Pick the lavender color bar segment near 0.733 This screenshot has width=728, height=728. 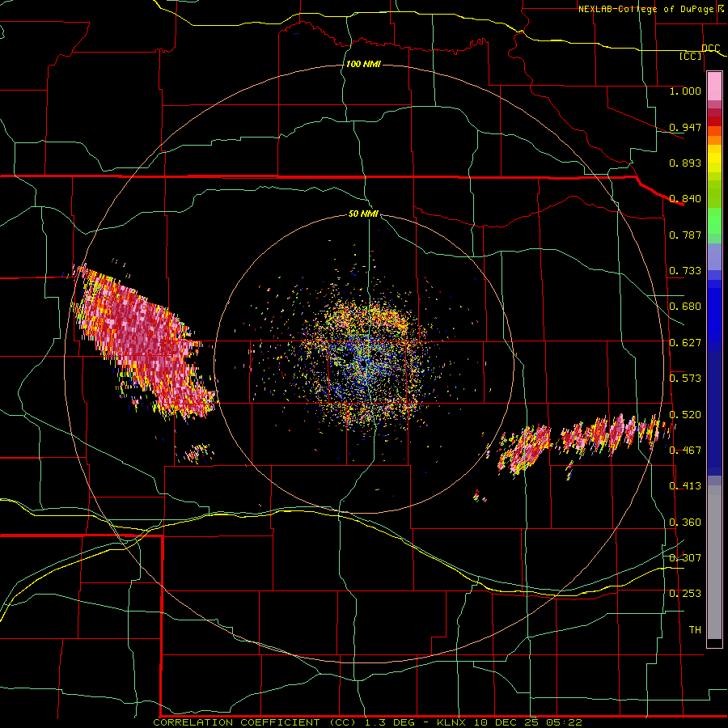pos(714,256)
